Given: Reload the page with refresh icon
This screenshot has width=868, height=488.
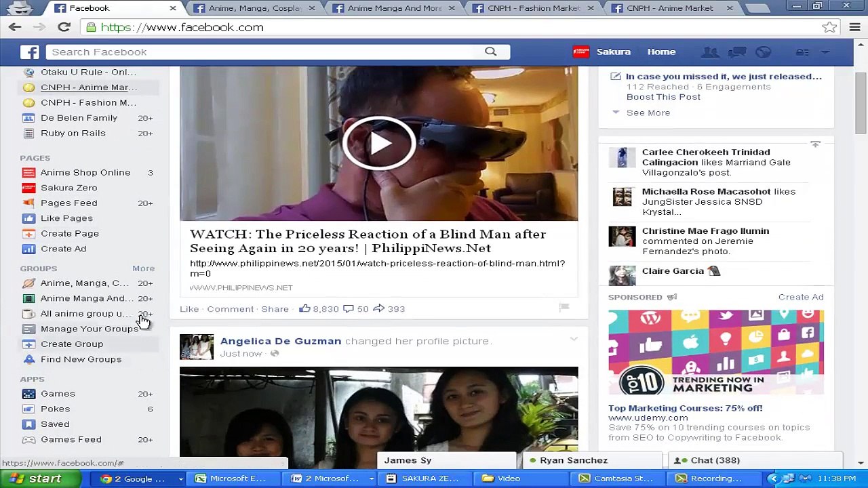Looking at the screenshot, I should pyautogui.click(x=64, y=27).
